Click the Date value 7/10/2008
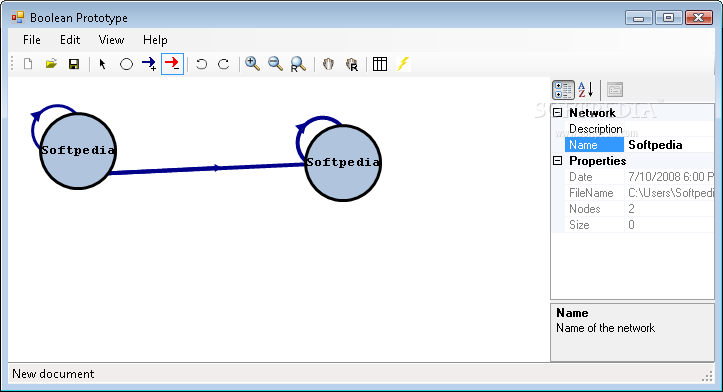 tap(671, 177)
